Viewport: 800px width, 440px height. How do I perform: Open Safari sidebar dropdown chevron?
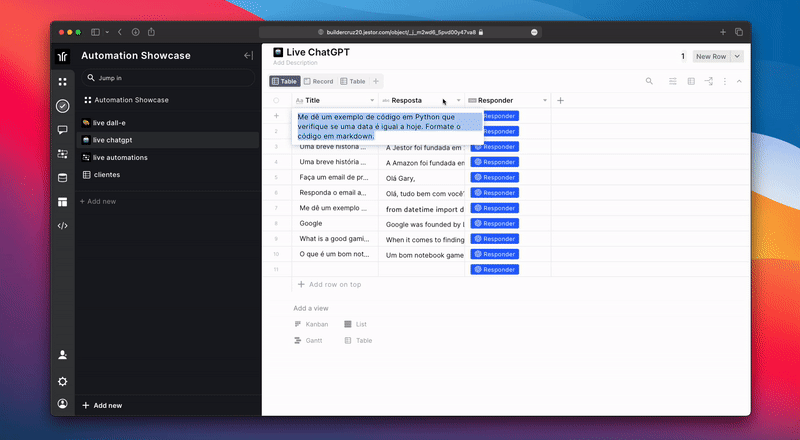pyautogui.click(x=107, y=32)
